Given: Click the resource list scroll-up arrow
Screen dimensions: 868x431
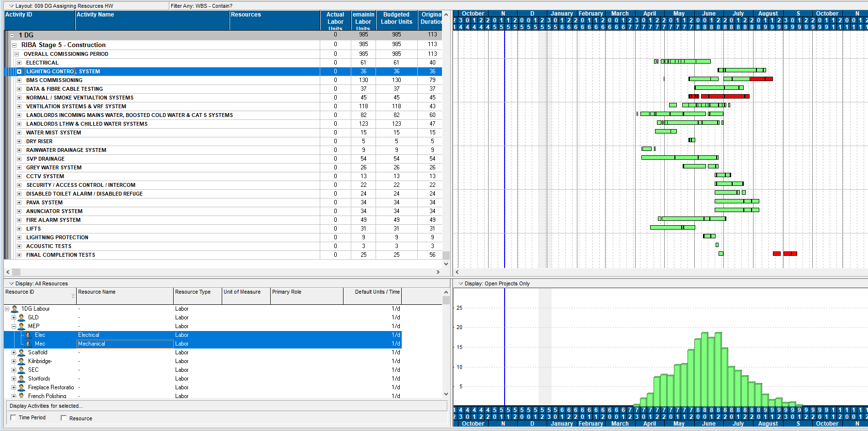Looking at the screenshot, I should [446, 292].
